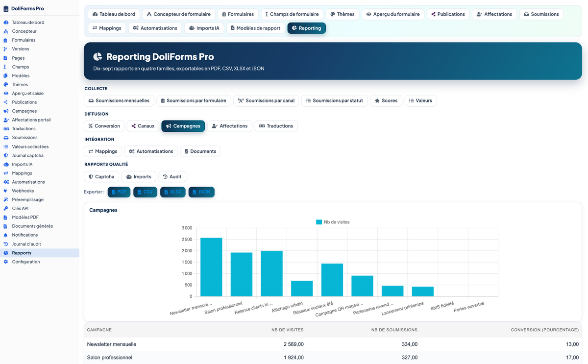Click the Concepteur sidebar icon

point(6,31)
